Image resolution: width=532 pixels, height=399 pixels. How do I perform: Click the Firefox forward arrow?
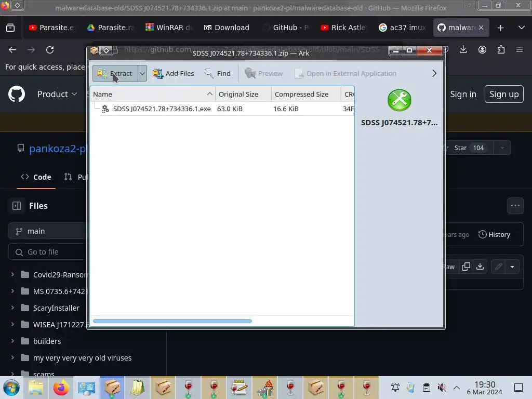[x=31, y=50]
